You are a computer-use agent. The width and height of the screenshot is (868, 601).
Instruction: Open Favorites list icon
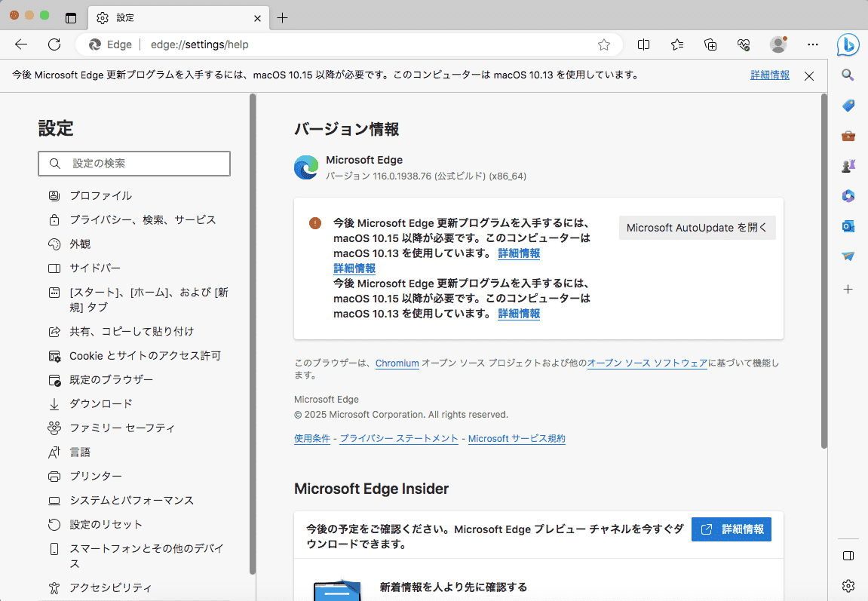[x=677, y=44]
